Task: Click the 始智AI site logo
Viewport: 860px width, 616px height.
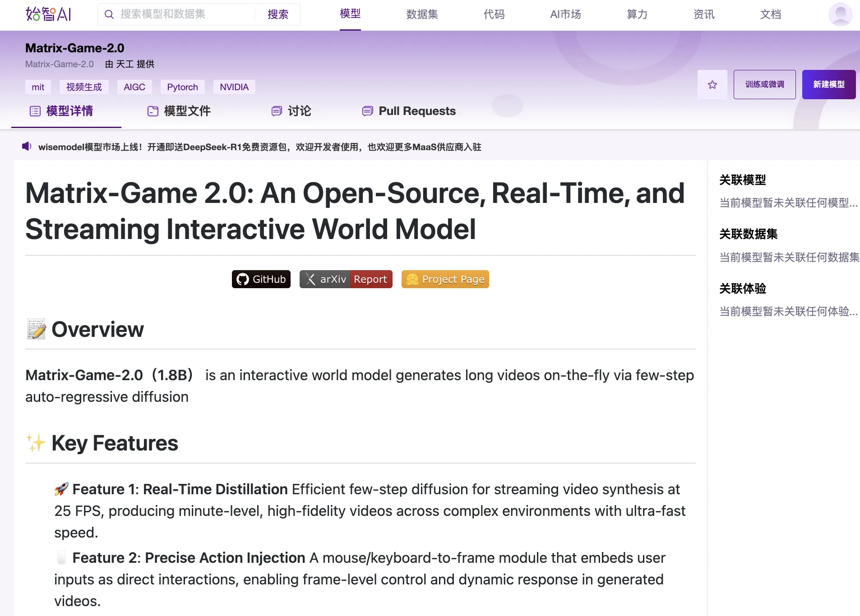Action: tap(48, 14)
